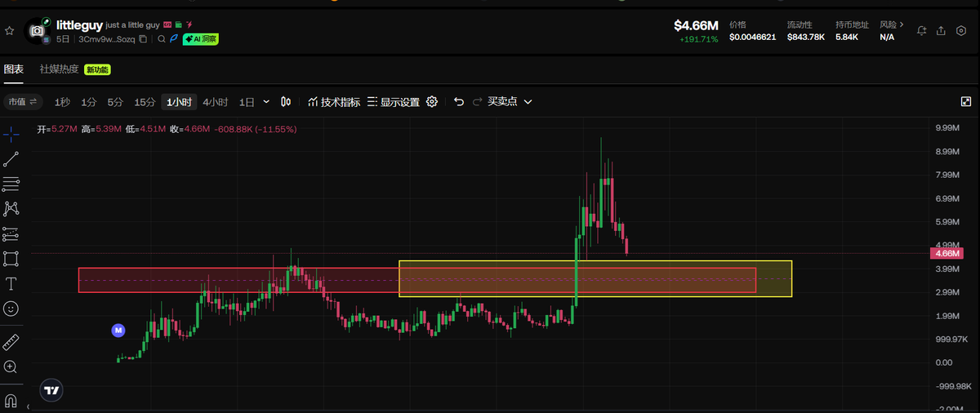Viewport: 980px width, 413px height.
Task: Select the trend line drawing tool
Action: 11,159
